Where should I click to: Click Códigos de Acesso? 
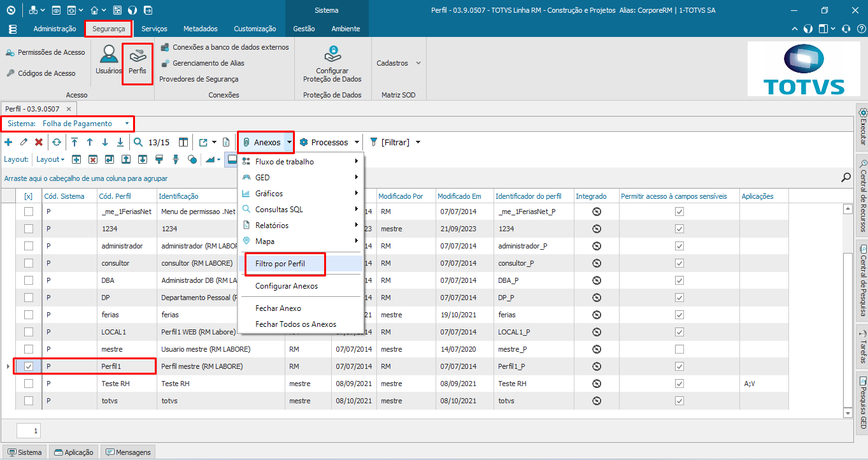(41, 73)
